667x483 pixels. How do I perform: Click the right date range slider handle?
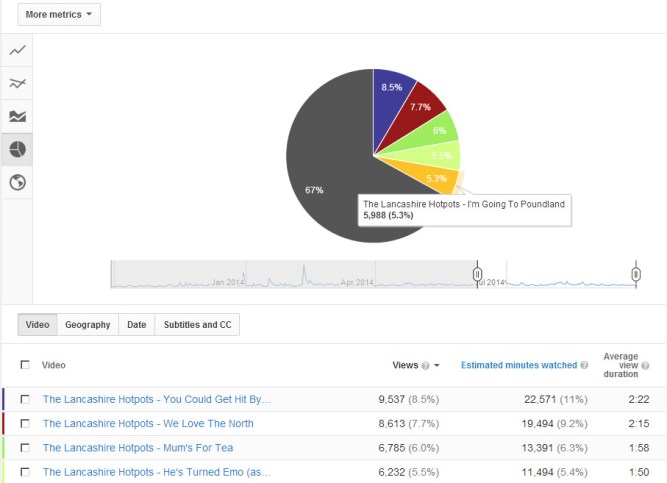coord(636,274)
